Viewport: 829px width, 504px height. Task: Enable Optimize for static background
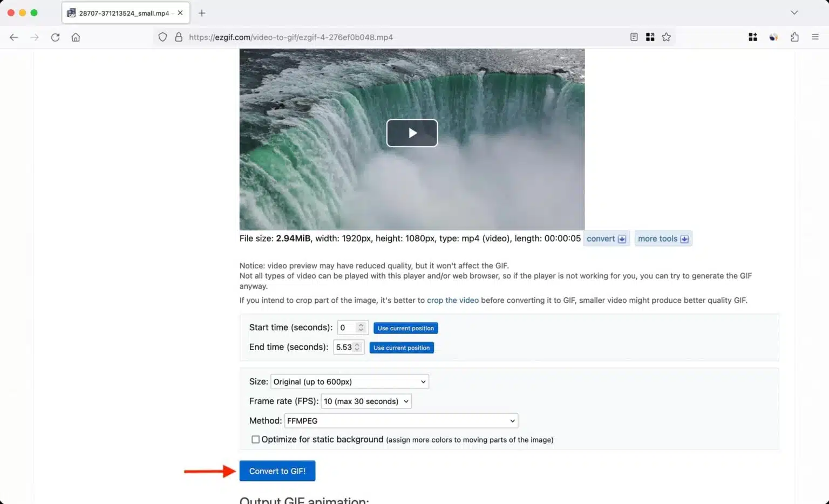(255, 439)
